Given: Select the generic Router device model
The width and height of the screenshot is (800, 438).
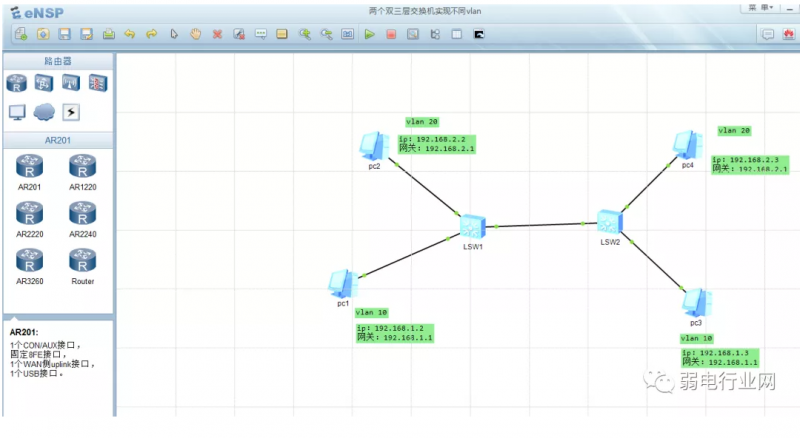Looking at the screenshot, I should pos(83,262).
